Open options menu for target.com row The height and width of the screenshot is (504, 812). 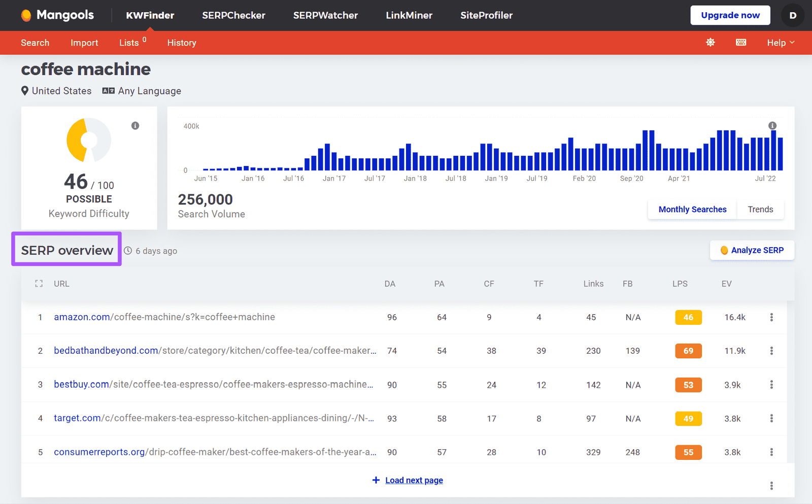771,418
